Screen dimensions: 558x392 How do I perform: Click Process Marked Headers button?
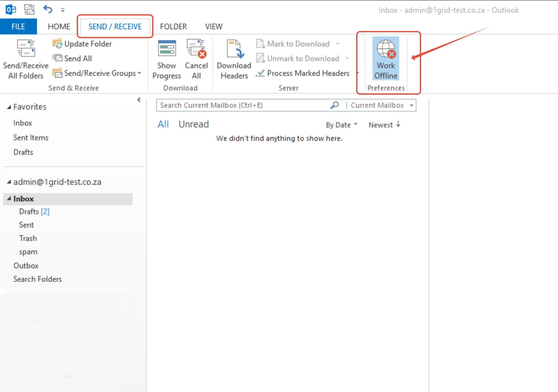[x=303, y=73]
